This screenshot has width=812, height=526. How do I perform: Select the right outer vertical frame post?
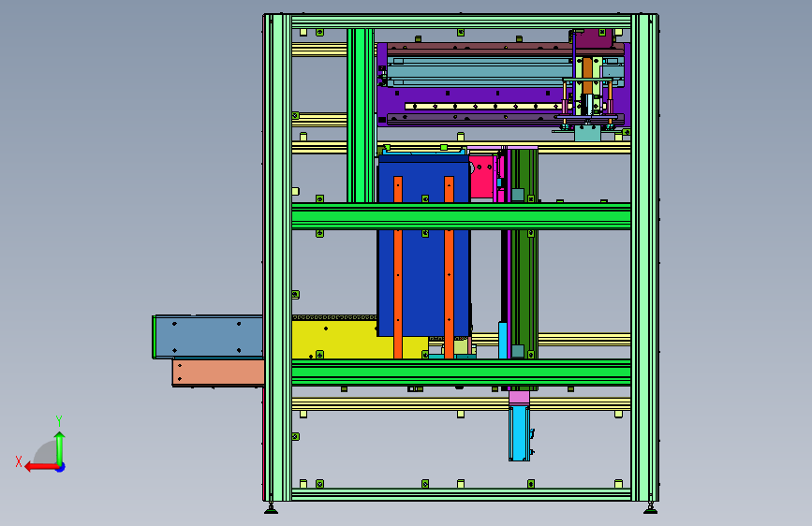click(x=644, y=257)
